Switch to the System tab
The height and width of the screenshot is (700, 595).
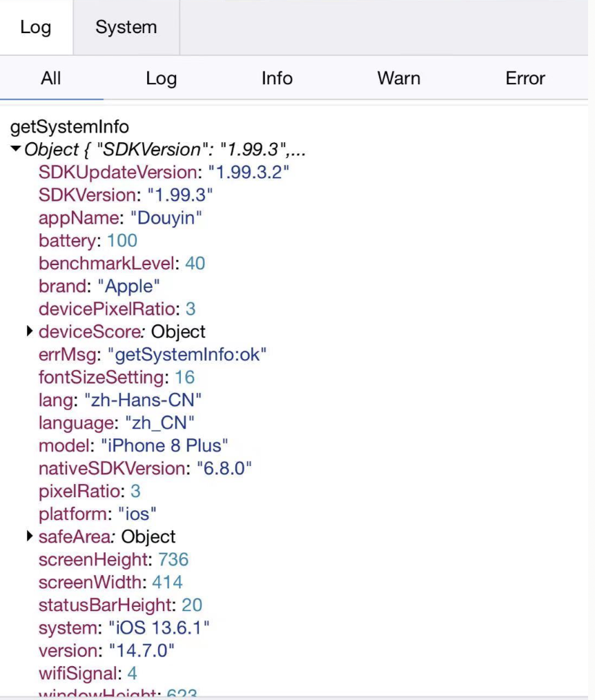point(126,28)
